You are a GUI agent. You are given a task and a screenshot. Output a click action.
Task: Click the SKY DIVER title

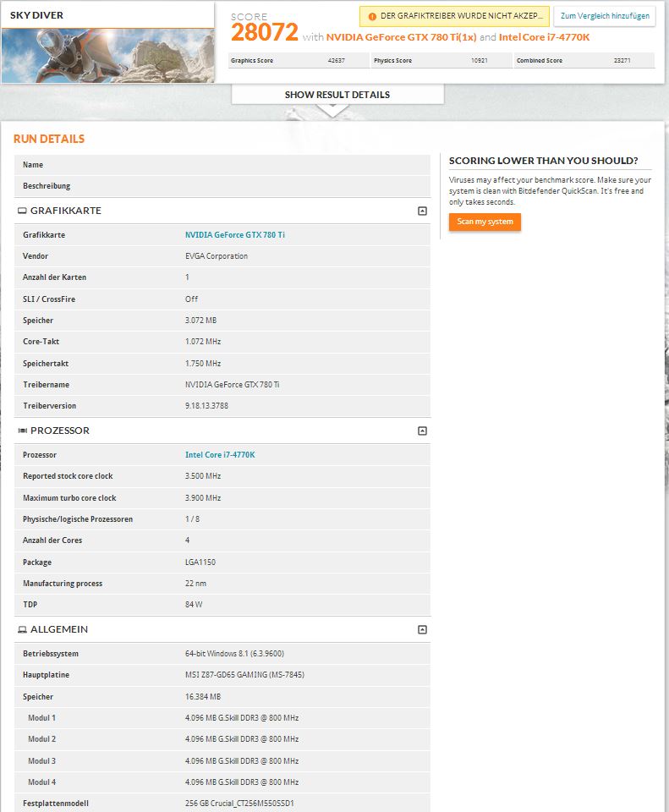point(36,15)
